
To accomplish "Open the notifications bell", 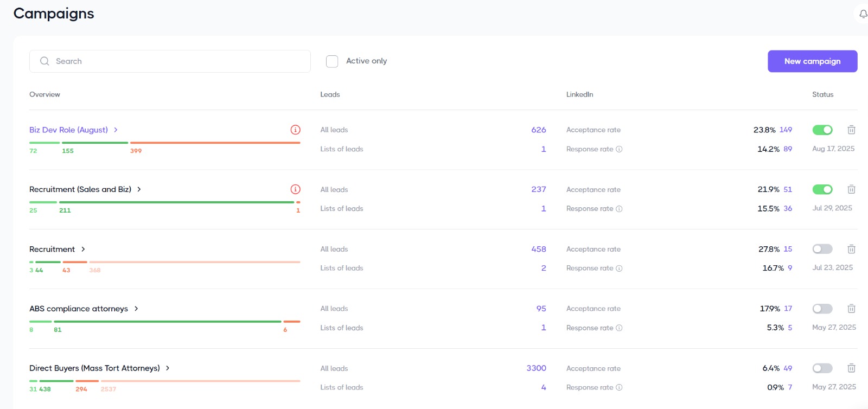I will click(x=863, y=14).
